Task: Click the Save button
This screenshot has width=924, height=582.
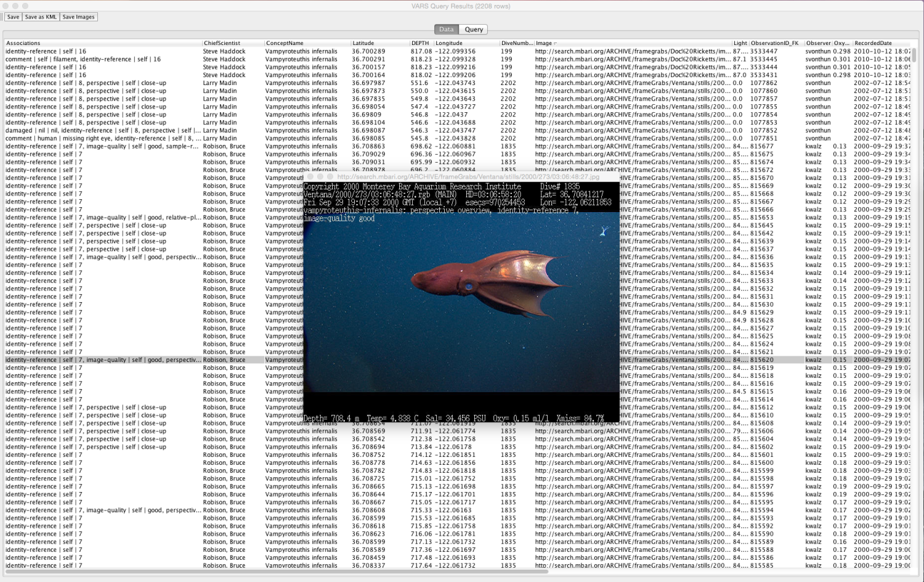Action: [13, 17]
